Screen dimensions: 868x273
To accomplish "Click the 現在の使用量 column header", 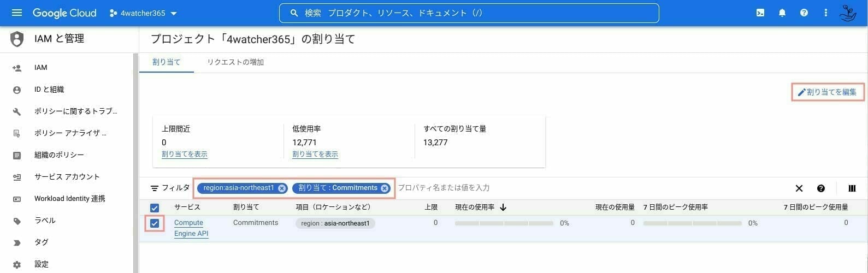I will click(615, 207).
